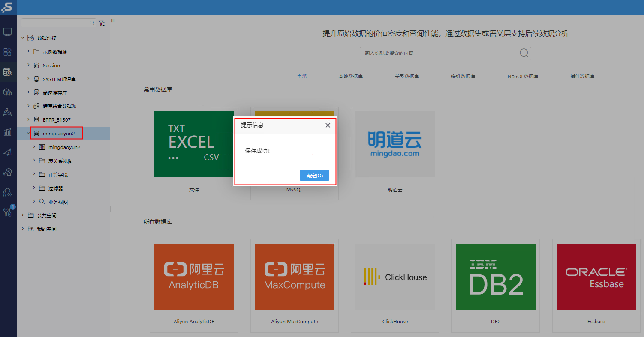This screenshot has width=644, height=337.
Task: Open the monitor display icon in left sidebar
Action: click(7, 32)
